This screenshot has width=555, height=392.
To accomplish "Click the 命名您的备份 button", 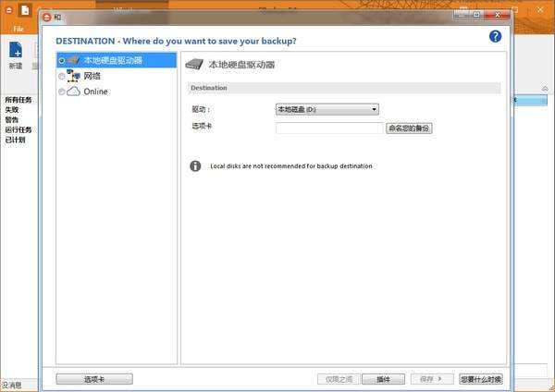I will (x=409, y=128).
